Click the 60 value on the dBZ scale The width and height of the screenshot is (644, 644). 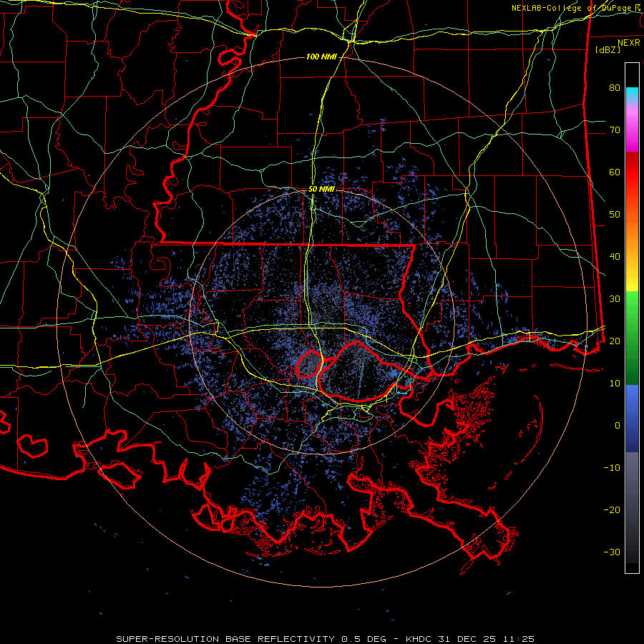pos(615,172)
